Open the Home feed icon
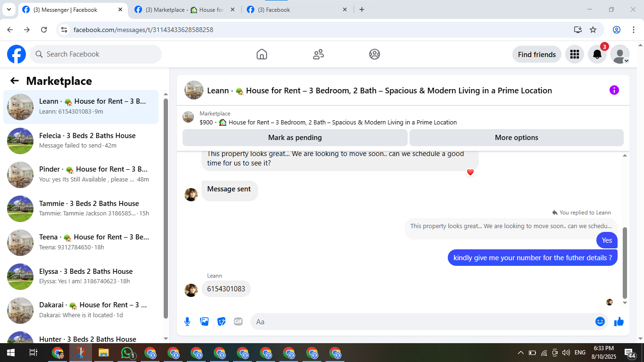This screenshot has width=644, height=362. pyautogui.click(x=262, y=54)
